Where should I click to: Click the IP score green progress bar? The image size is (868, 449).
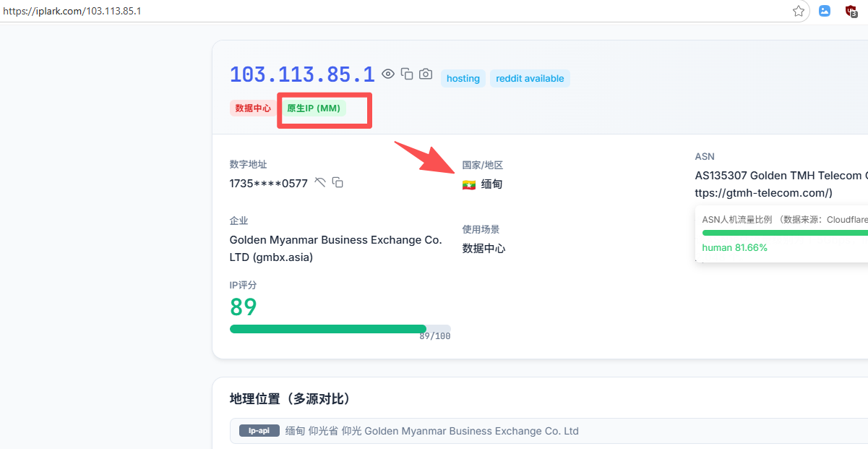tap(328, 329)
